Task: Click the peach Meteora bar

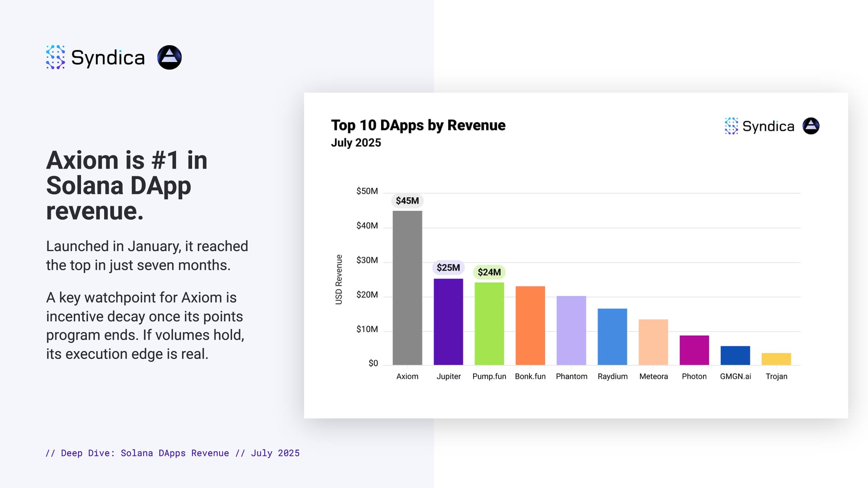Action: pyautogui.click(x=653, y=342)
